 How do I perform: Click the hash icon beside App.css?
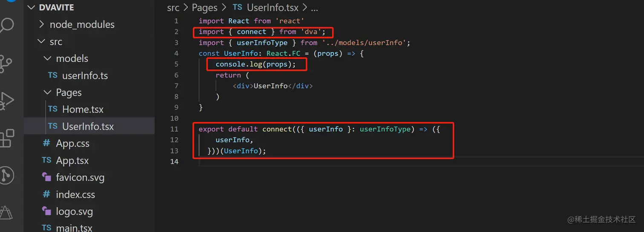tap(46, 143)
